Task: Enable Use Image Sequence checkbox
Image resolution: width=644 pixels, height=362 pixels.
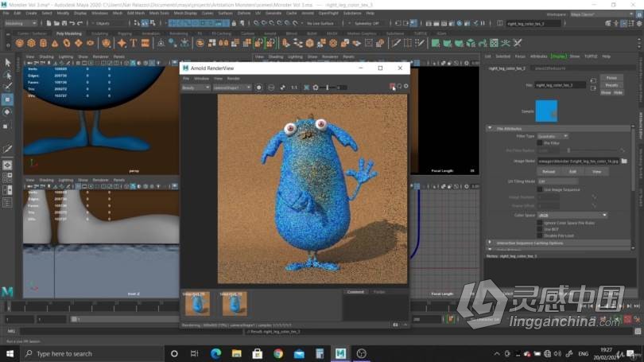Action: coord(540,189)
